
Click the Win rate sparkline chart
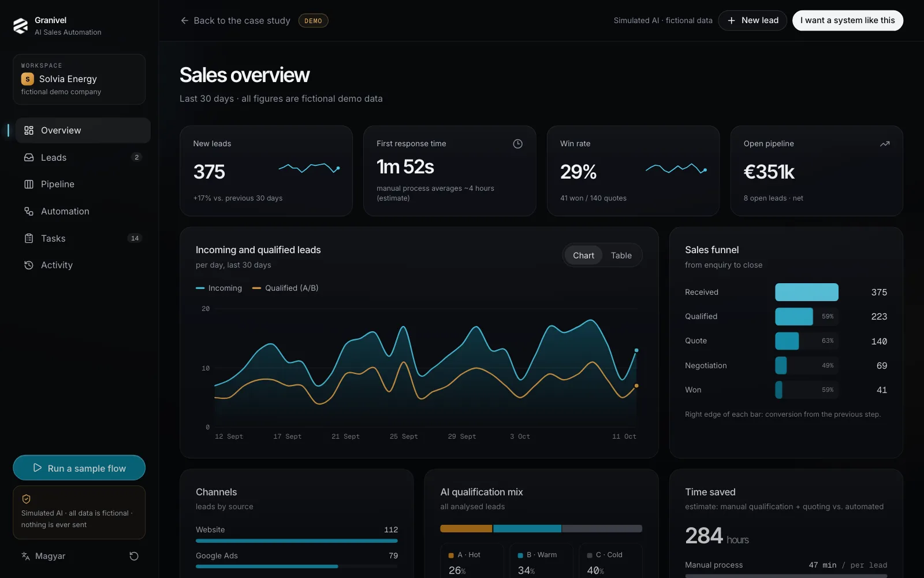(x=676, y=168)
